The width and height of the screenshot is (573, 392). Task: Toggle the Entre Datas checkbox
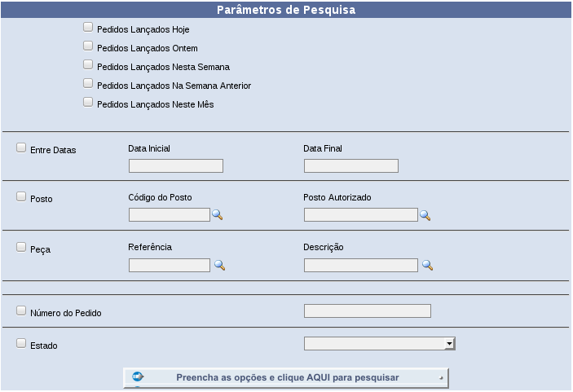pyautogui.click(x=21, y=148)
